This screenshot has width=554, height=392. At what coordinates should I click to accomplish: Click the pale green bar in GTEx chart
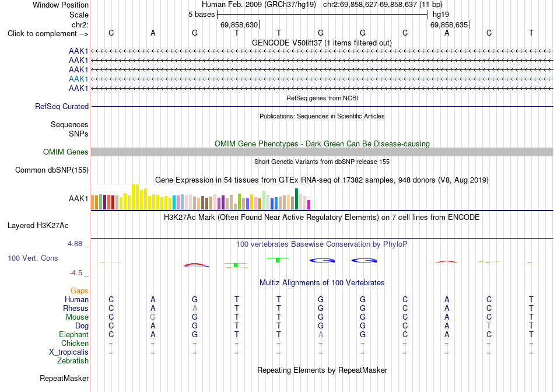pyautogui.click(x=264, y=200)
